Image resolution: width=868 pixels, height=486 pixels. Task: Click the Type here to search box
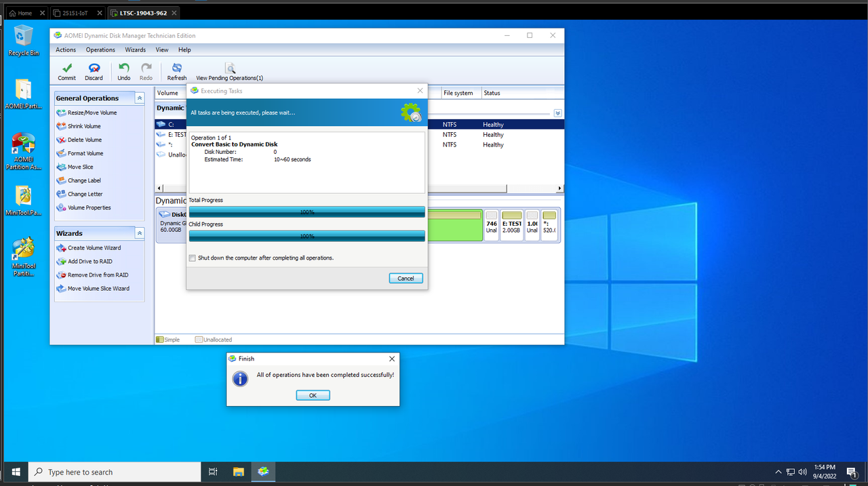click(x=116, y=472)
